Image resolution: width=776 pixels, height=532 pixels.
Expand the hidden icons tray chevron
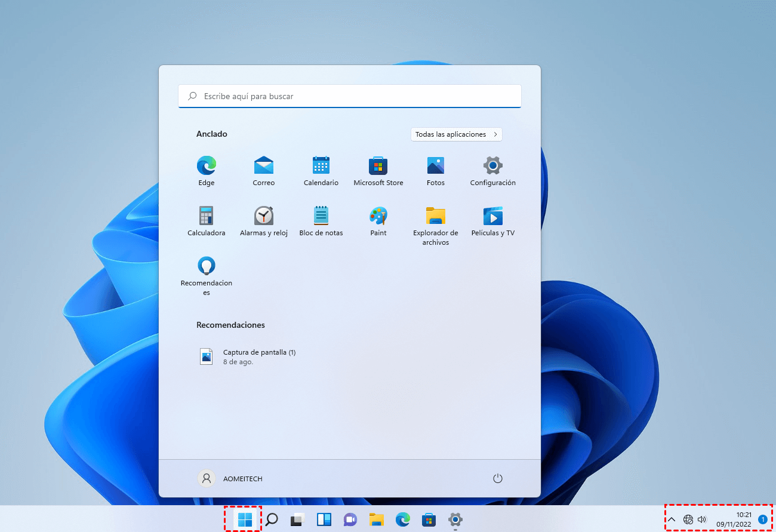tap(672, 519)
